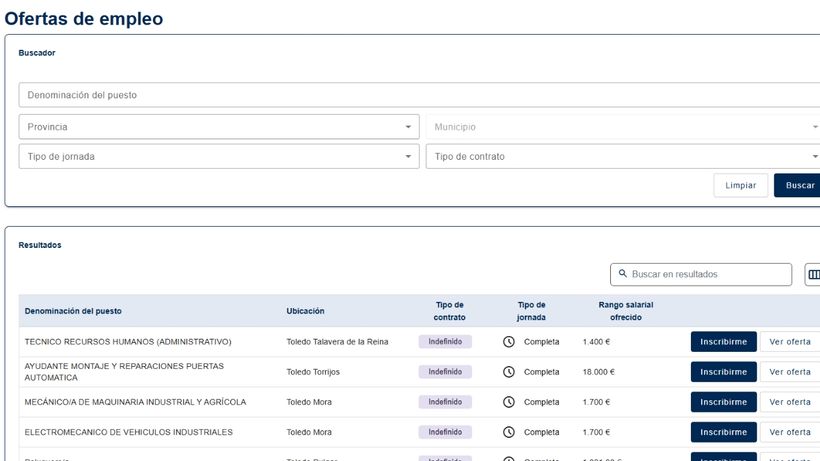
Task: Click the column view icon beside results search
Action: 812,274
